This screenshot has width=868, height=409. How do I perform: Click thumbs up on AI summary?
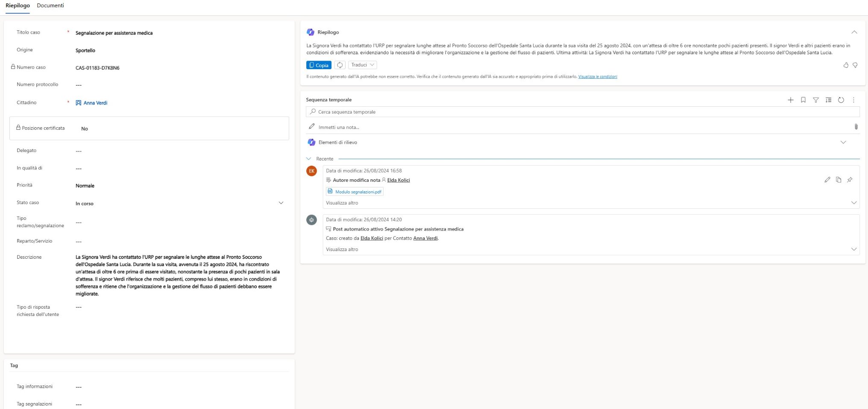[845, 65]
